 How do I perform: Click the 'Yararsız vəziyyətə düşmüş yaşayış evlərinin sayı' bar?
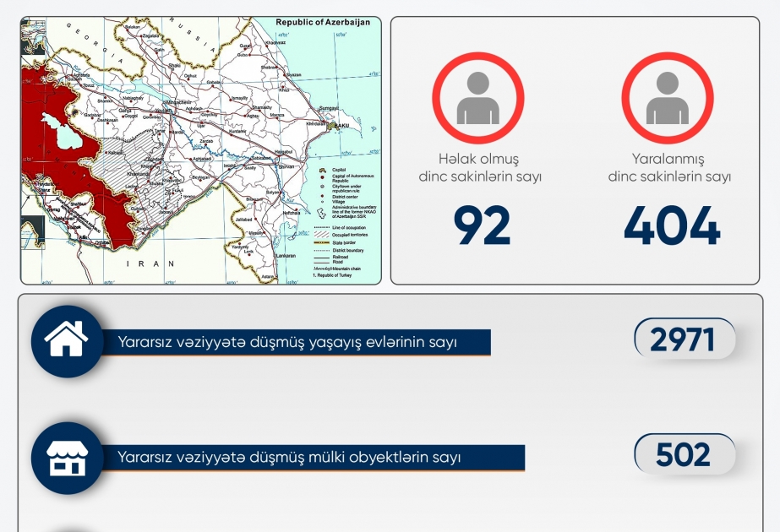(x=296, y=343)
